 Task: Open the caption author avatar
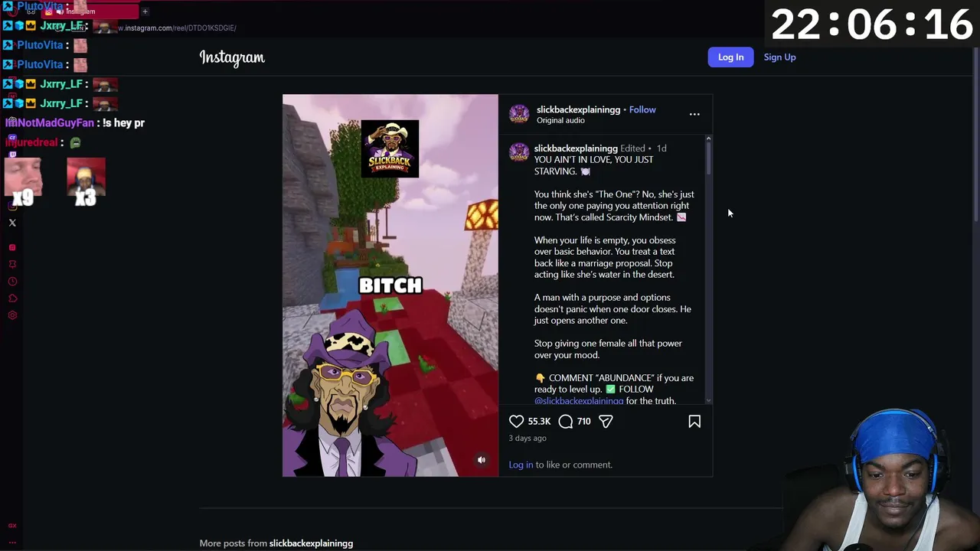pos(519,152)
